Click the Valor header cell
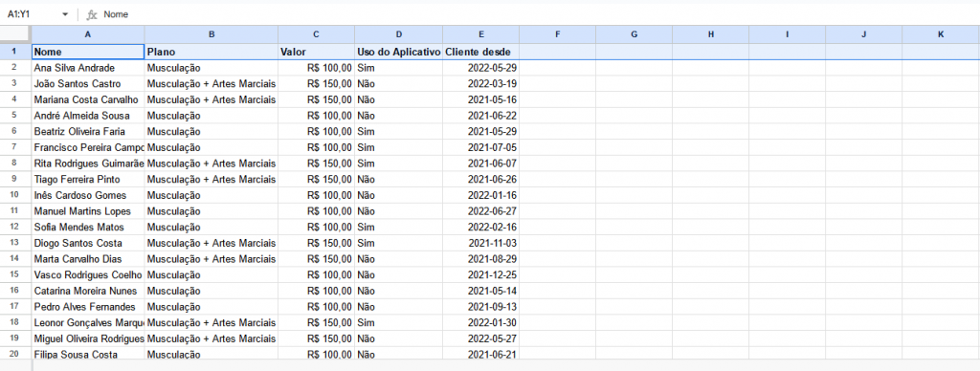 [316, 52]
